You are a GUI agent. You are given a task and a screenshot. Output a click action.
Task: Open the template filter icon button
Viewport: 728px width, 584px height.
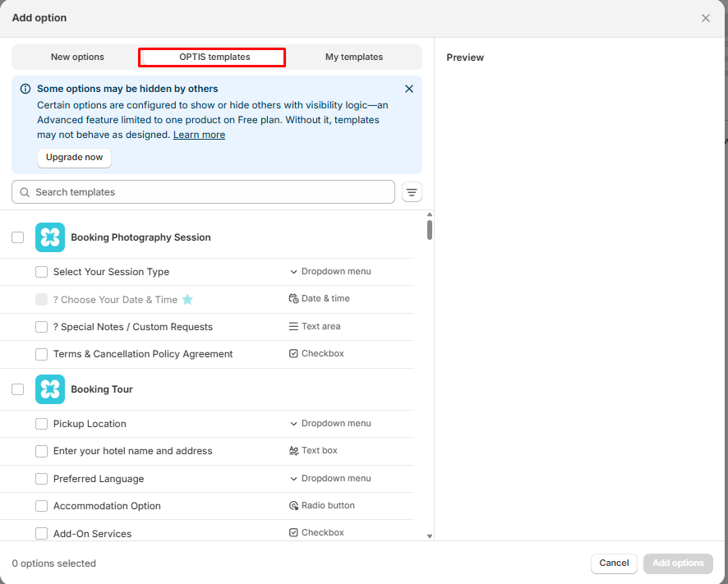click(412, 192)
